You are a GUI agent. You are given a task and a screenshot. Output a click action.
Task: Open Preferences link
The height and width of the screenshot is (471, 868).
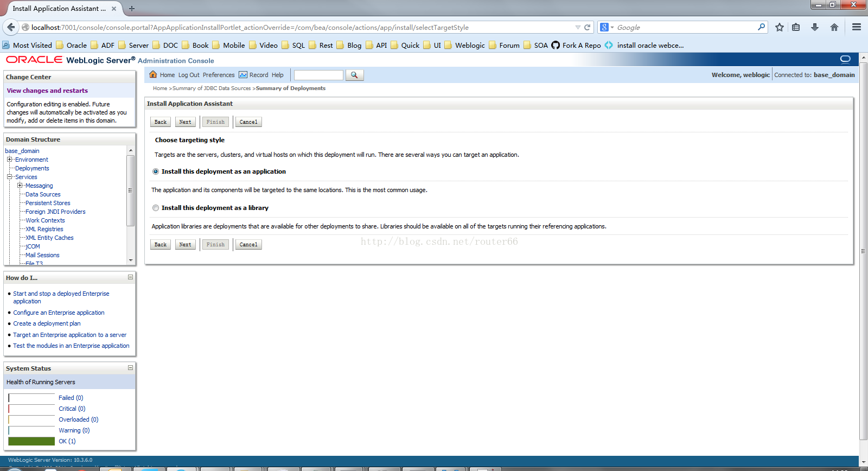point(219,75)
